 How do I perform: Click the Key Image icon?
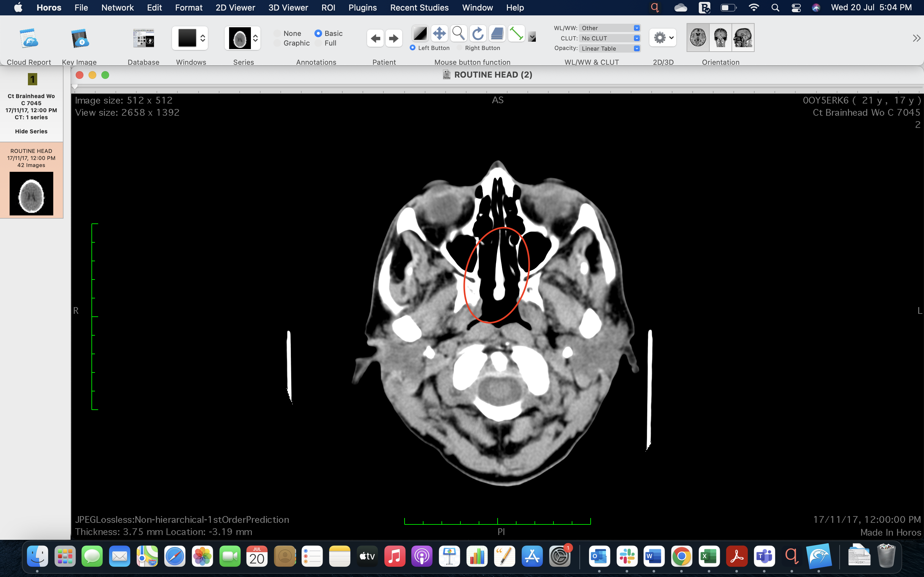tap(80, 38)
